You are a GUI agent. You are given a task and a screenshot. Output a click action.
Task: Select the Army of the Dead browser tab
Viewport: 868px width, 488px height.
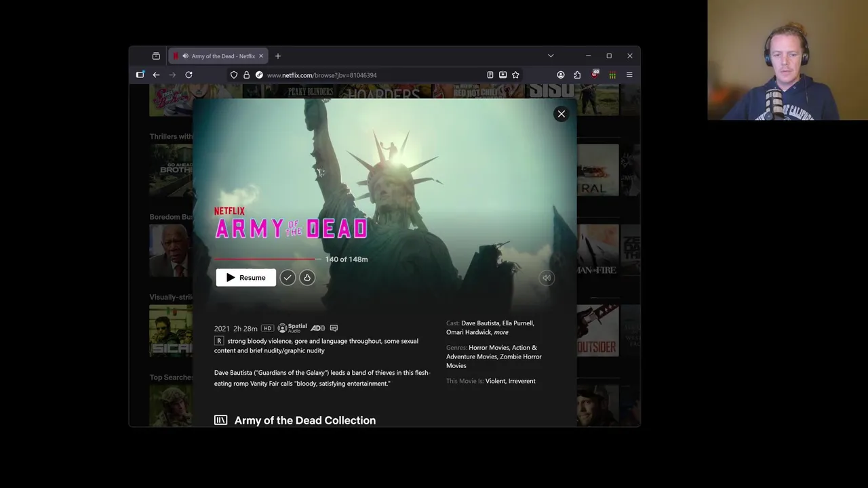coord(218,56)
